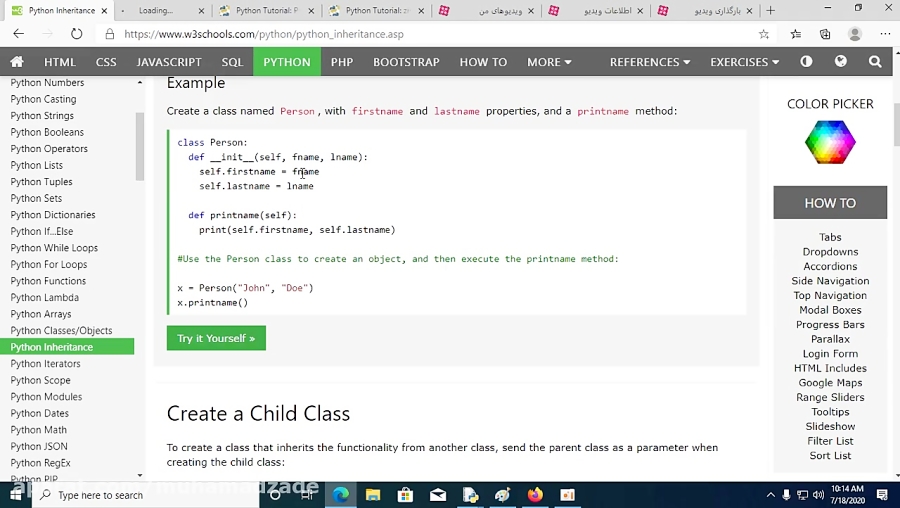Open the site search magnifier icon
The width and height of the screenshot is (900, 508).
click(875, 61)
